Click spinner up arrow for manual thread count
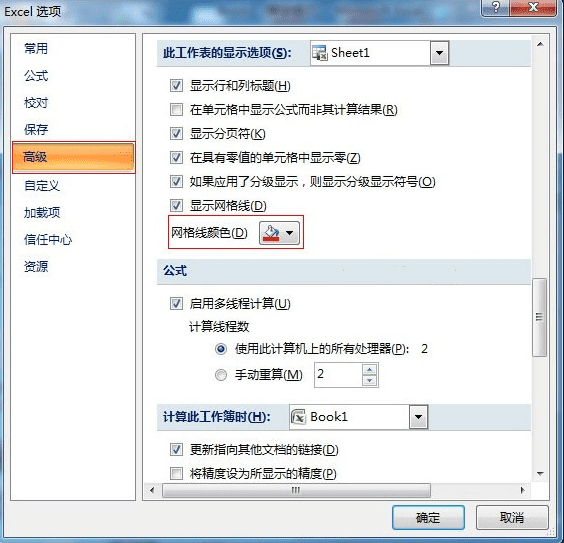The width and height of the screenshot is (564, 543). 369,369
